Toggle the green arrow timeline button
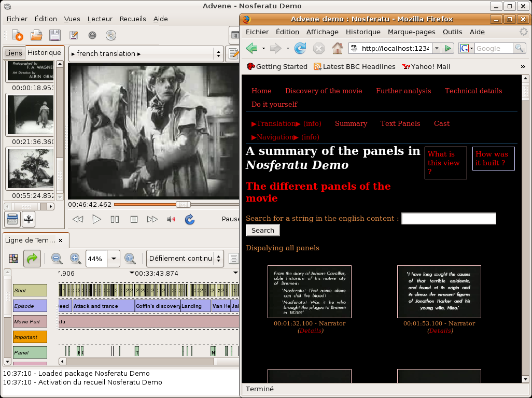 click(x=32, y=259)
